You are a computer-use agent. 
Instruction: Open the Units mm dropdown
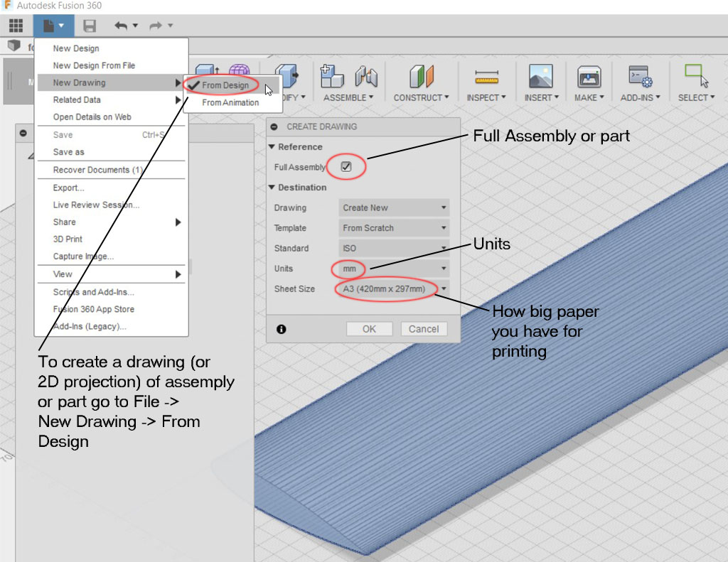click(394, 269)
